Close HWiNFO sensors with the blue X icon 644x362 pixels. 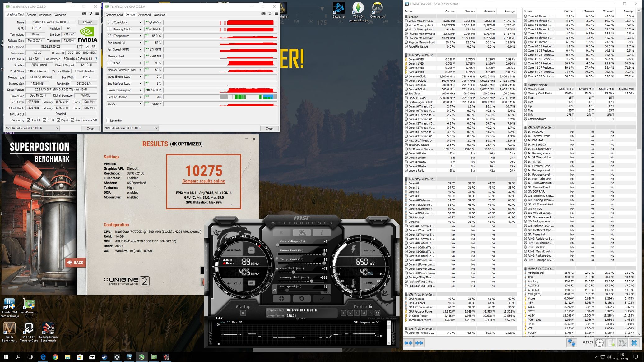tap(634, 343)
